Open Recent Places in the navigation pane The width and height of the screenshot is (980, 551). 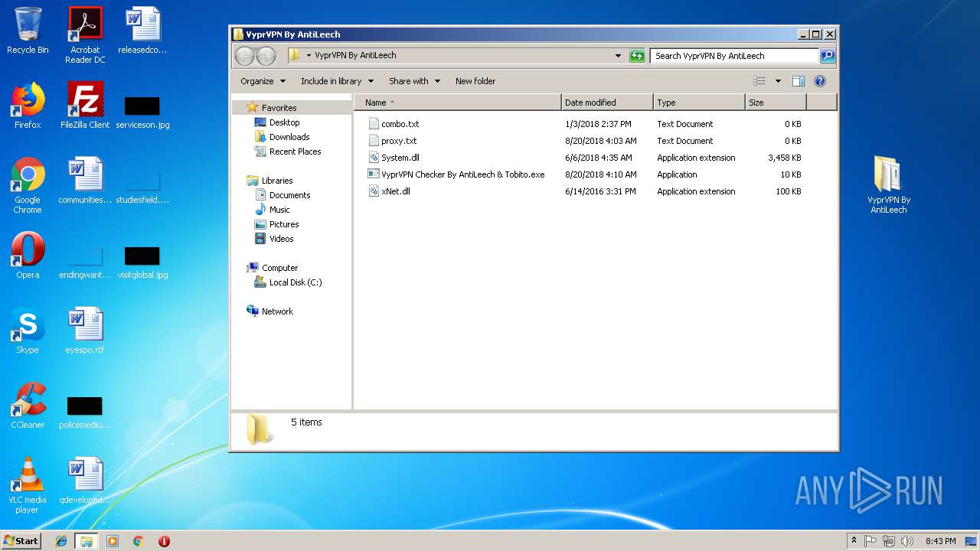pyautogui.click(x=295, y=152)
